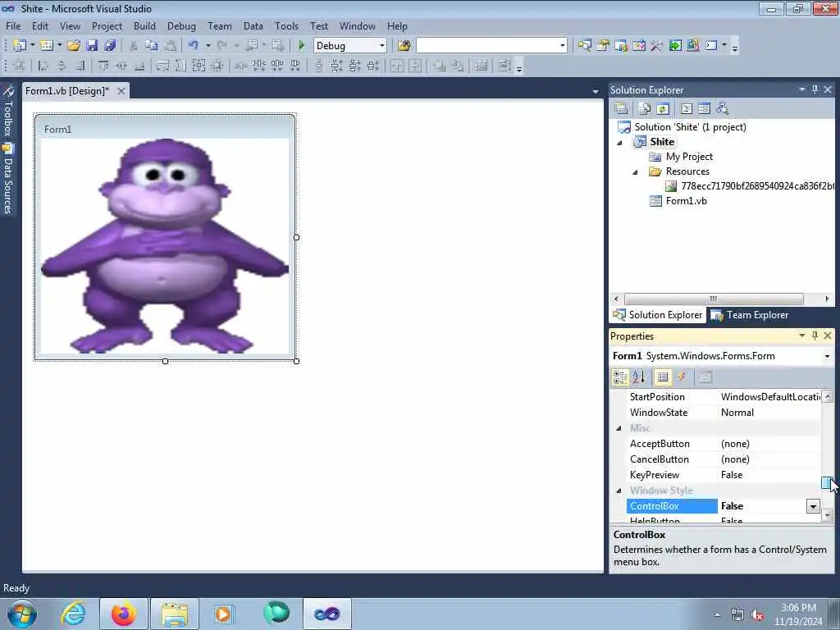Open the Tools menu
The height and width of the screenshot is (630, 840).
286,25
